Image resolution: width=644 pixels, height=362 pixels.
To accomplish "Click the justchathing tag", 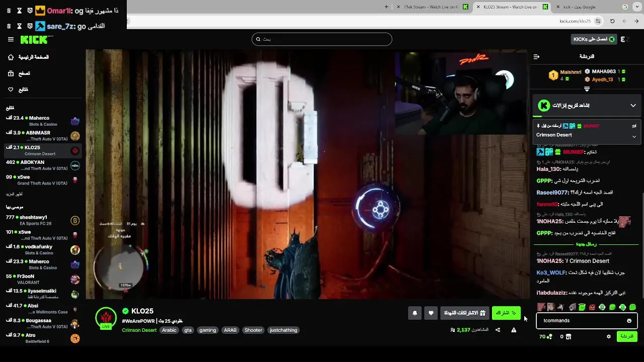I will pyautogui.click(x=284, y=330).
